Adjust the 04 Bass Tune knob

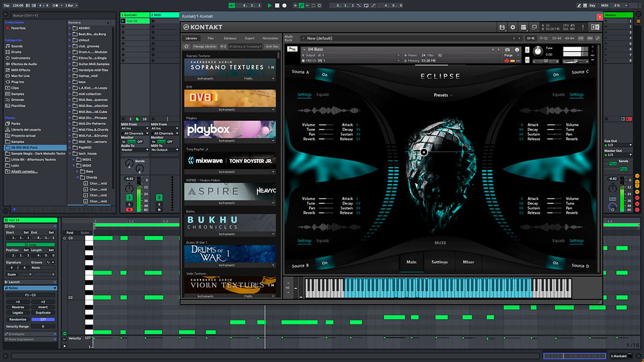(538, 51)
